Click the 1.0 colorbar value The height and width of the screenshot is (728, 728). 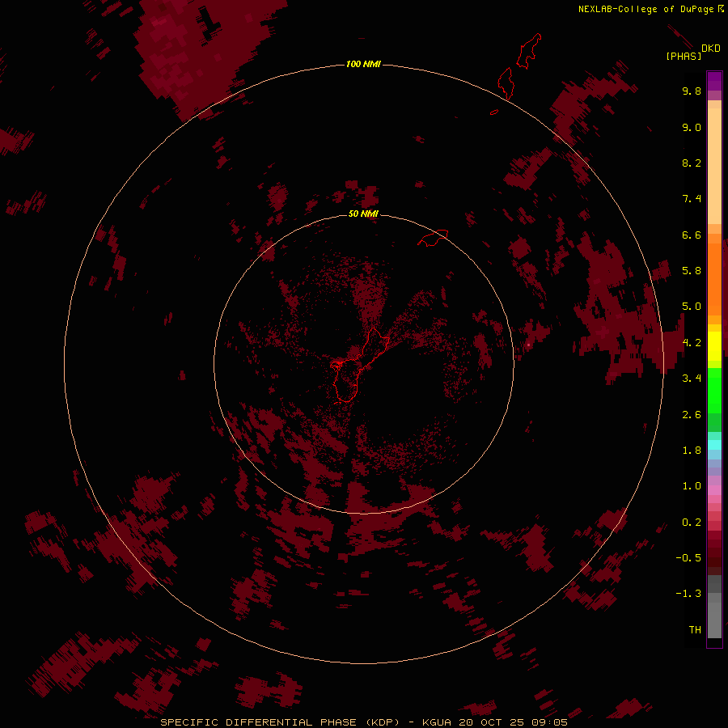(692, 486)
